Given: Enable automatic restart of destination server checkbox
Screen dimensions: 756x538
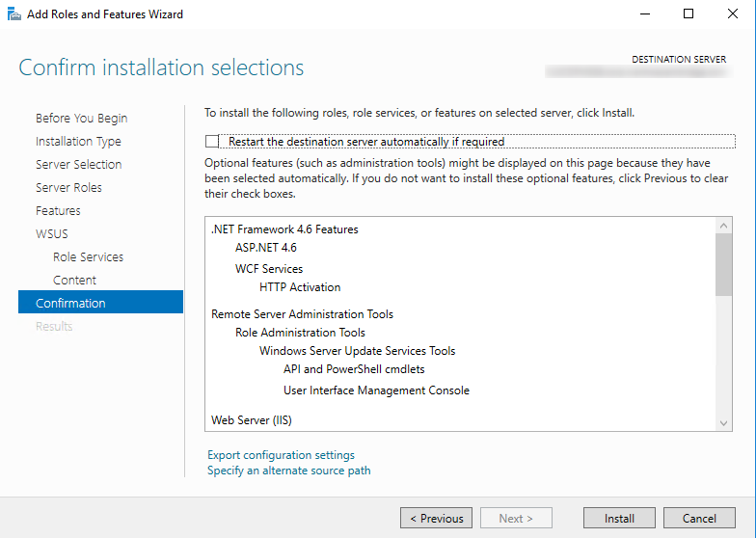Looking at the screenshot, I should pyautogui.click(x=212, y=141).
